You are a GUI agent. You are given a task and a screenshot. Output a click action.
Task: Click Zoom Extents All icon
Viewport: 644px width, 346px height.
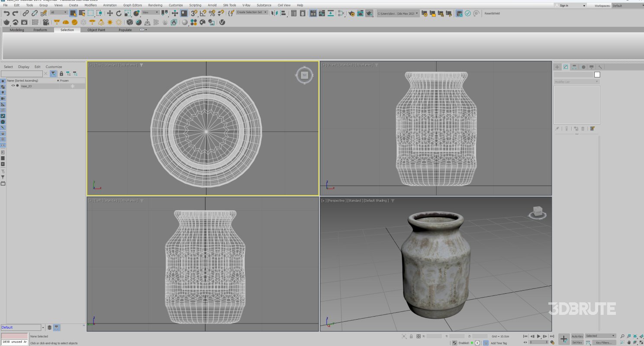tap(641, 336)
